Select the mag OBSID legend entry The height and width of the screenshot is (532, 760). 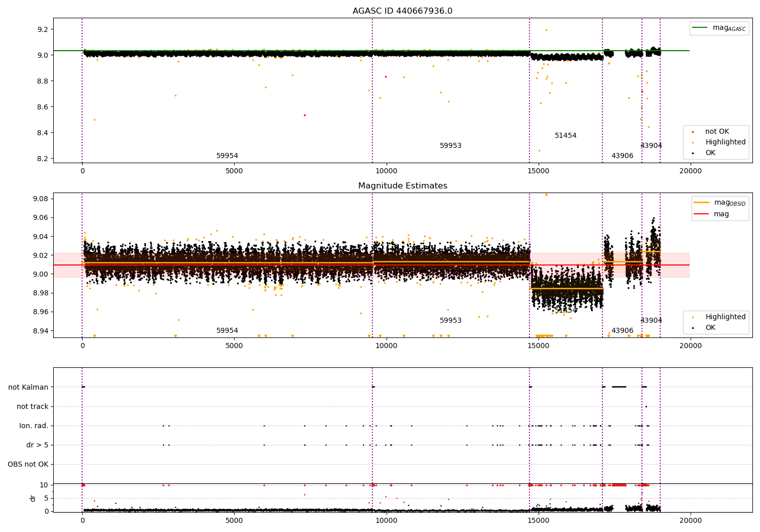pos(720,203)
